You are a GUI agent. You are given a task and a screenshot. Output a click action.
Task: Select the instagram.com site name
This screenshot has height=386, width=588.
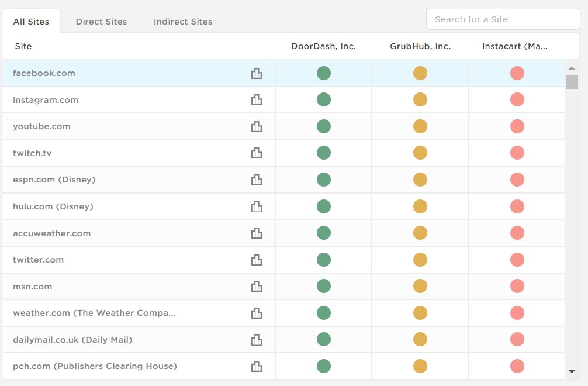[46, 100]
